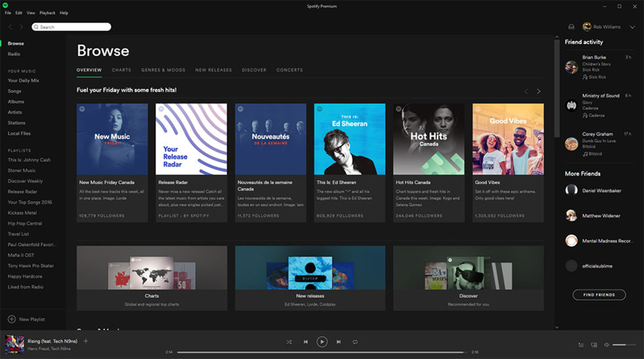
Task: Open the Edit menu
Action: [x=19, y=13]
